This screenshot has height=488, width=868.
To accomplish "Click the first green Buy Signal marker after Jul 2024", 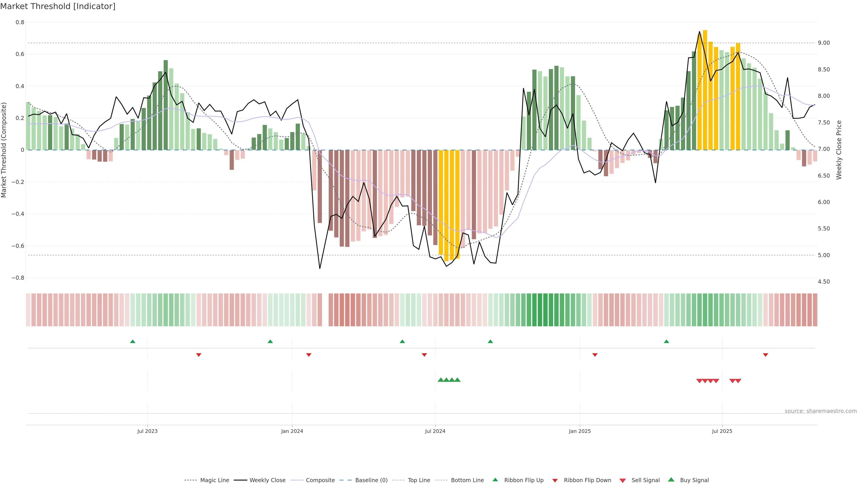I will [x=441, y=380].
